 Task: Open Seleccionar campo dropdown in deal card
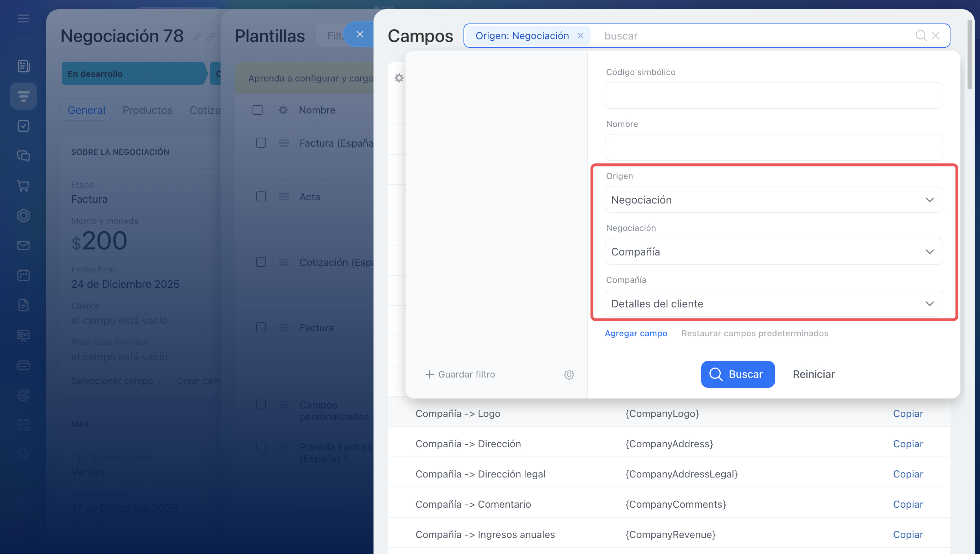[117, 381]
